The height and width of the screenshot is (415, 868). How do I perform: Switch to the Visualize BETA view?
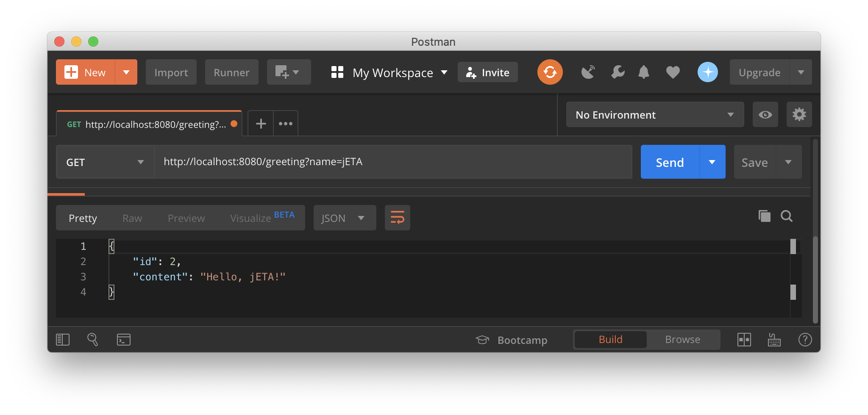pyautogui.click(x=262, y=218)
